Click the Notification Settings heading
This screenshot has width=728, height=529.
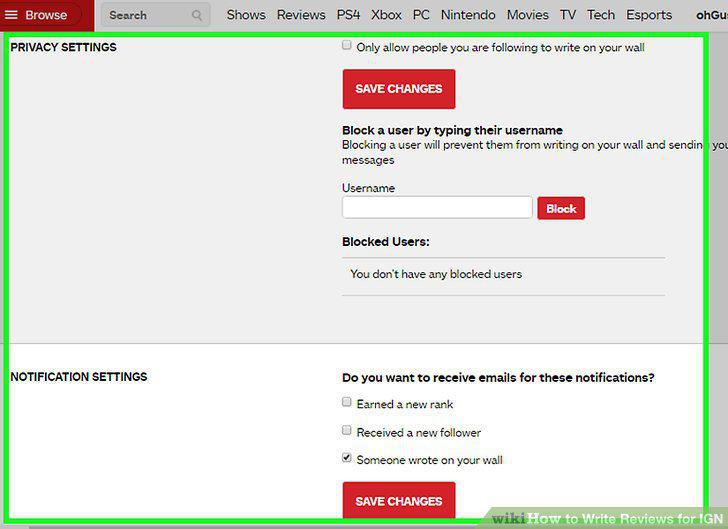pyautogui.click(x=78, y=377)
